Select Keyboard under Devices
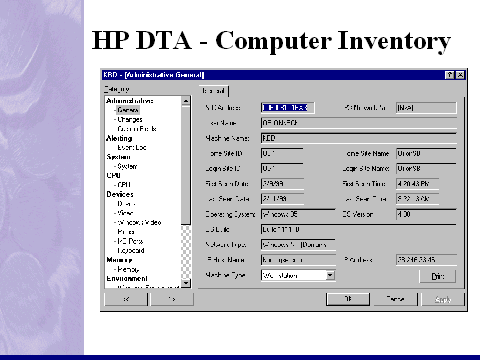 pos(131,250)
